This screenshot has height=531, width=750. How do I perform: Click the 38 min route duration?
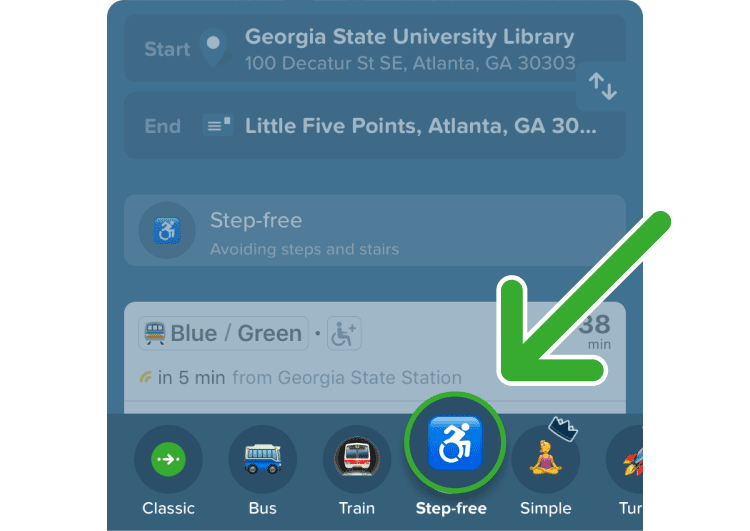595,332
